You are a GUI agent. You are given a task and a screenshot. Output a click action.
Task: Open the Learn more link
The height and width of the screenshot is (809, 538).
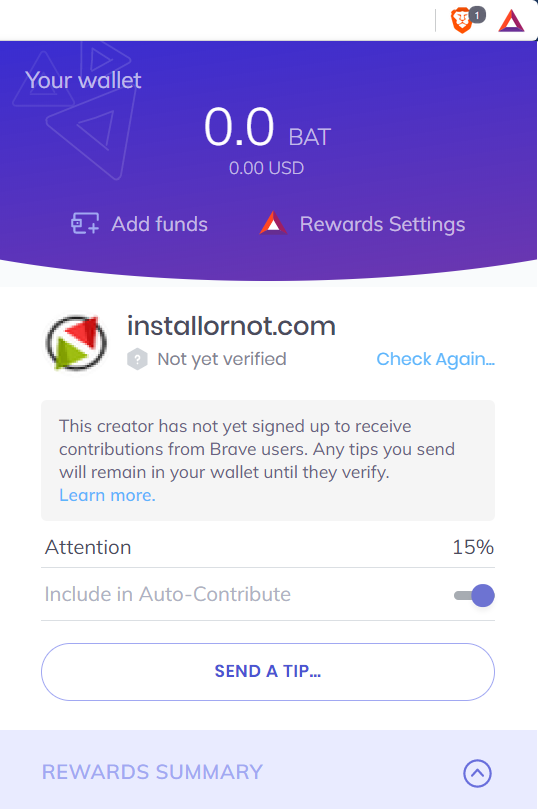pyautogui.click(x=107, y=495)
